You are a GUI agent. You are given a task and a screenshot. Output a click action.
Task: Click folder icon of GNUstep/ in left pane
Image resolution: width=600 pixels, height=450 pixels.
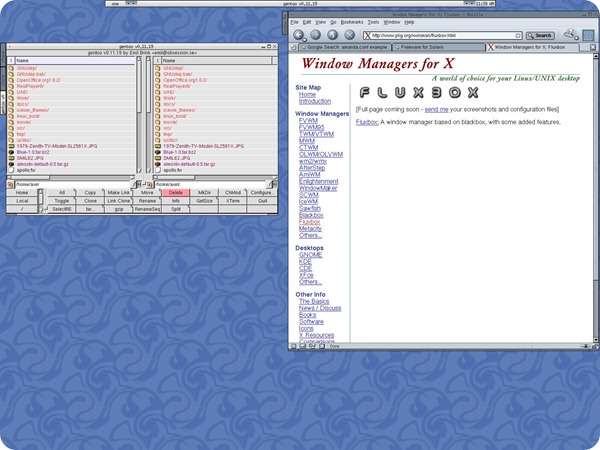11,68
